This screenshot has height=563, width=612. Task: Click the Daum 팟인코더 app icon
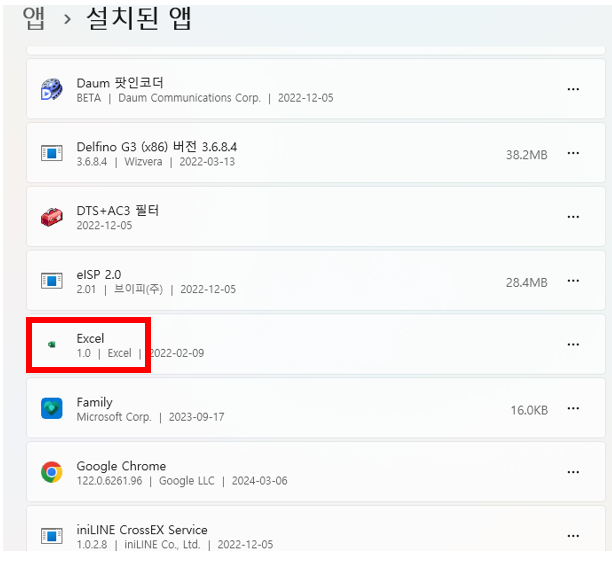point(52,89)
